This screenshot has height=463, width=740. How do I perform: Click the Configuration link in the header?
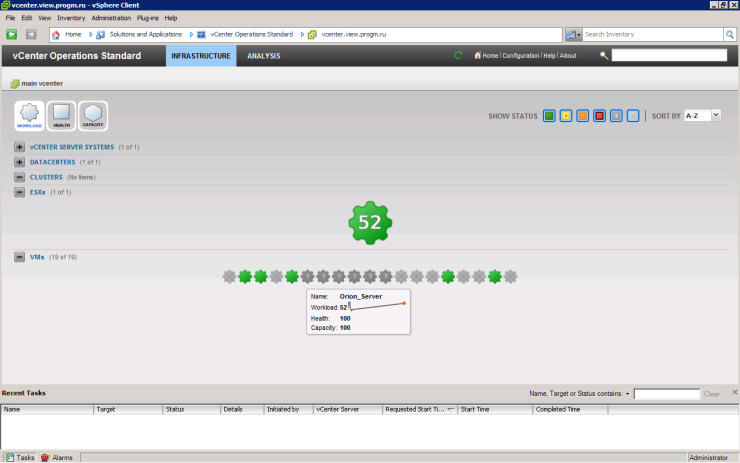(x=521, y=56)
